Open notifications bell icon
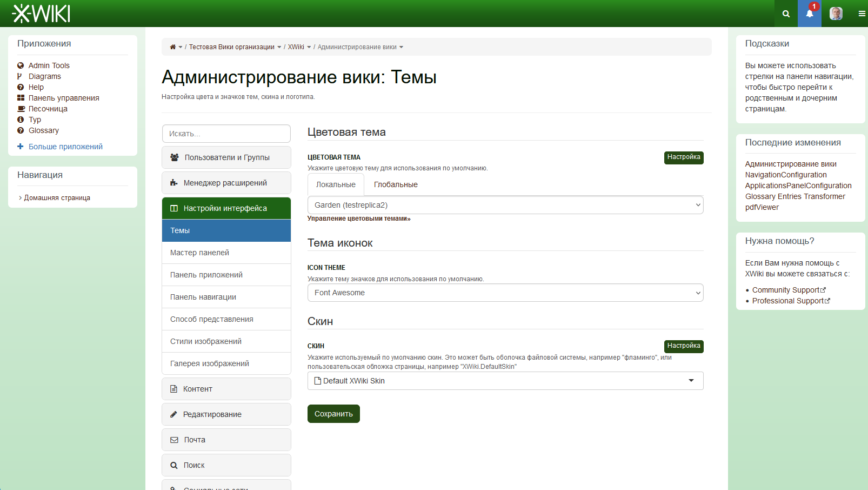The height and width of the screenshot is (490, 868). coord(810,14)
